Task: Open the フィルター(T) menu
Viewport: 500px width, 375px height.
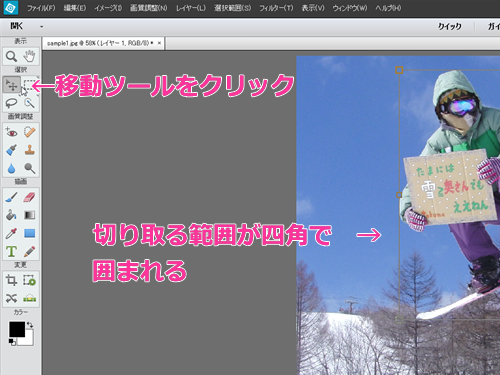Action: (x=276, y=8)
